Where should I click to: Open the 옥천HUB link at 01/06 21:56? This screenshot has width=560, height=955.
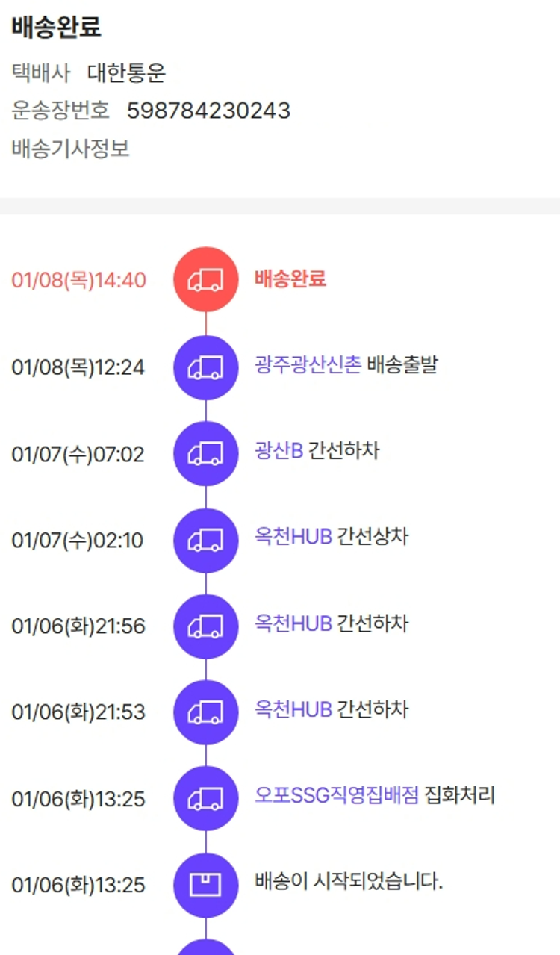[293, 623]
